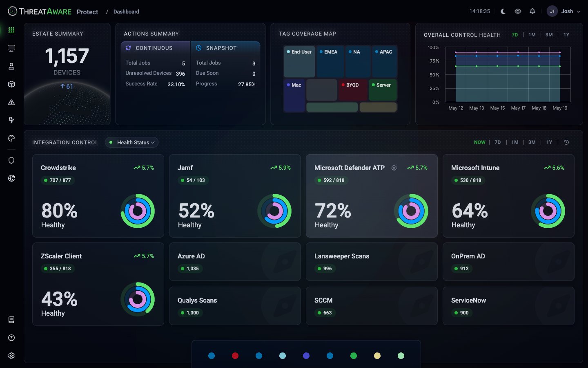This screenshot has height=368, width=588.
Task: Click the 1,157 devices count
Action: 67,56
